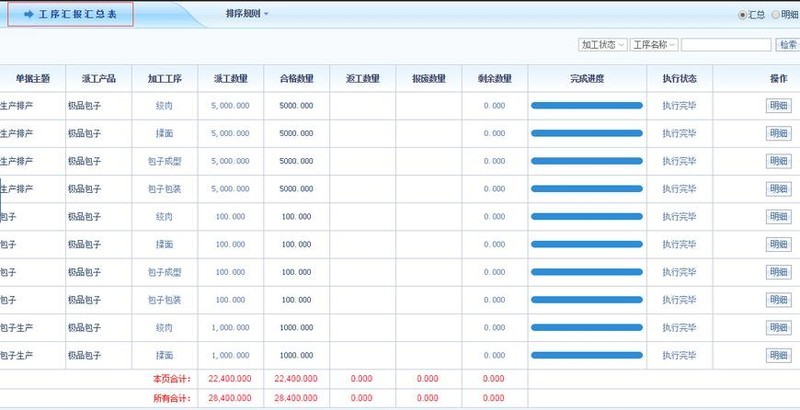
Task: Select 28,400.000 total under 派工数量
Action: pos(230,398)
